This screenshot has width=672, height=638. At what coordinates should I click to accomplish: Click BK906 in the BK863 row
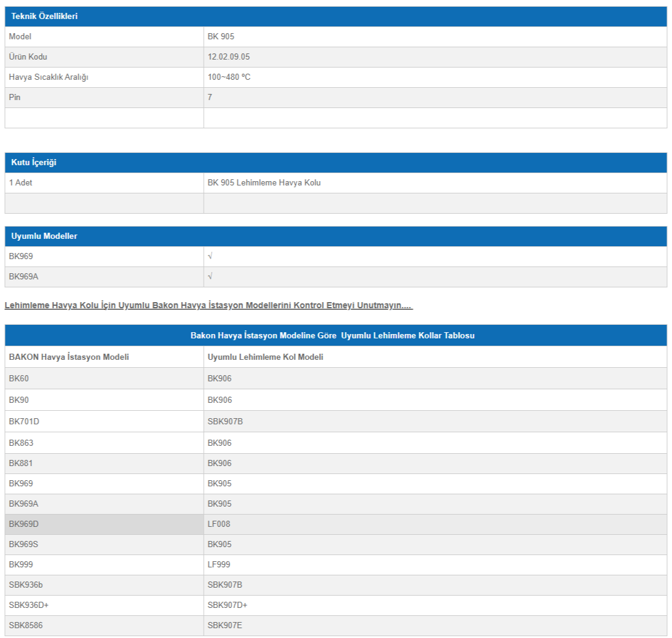click(220, 443)
